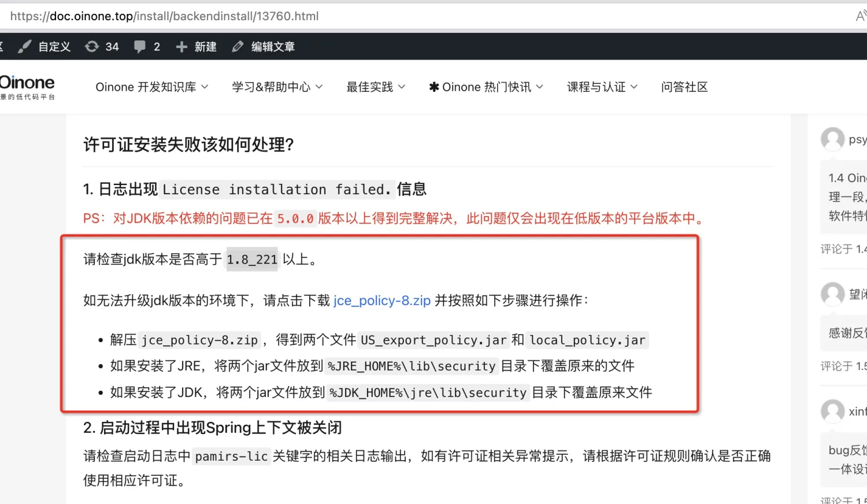Download jce_policy-8.zip via link
The width and height of the screenshot is (867, 504).
pyautogui.click(x=382, y=301)
